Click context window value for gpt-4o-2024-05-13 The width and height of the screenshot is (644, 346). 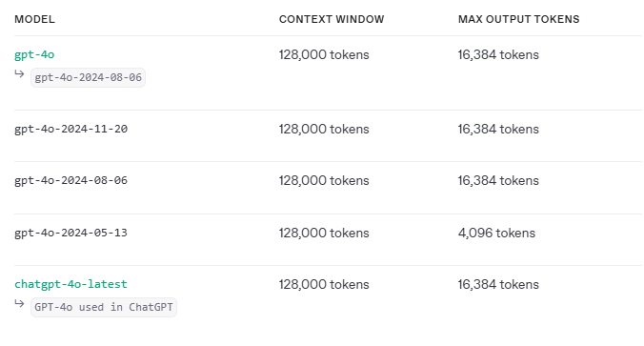[324, 233]
